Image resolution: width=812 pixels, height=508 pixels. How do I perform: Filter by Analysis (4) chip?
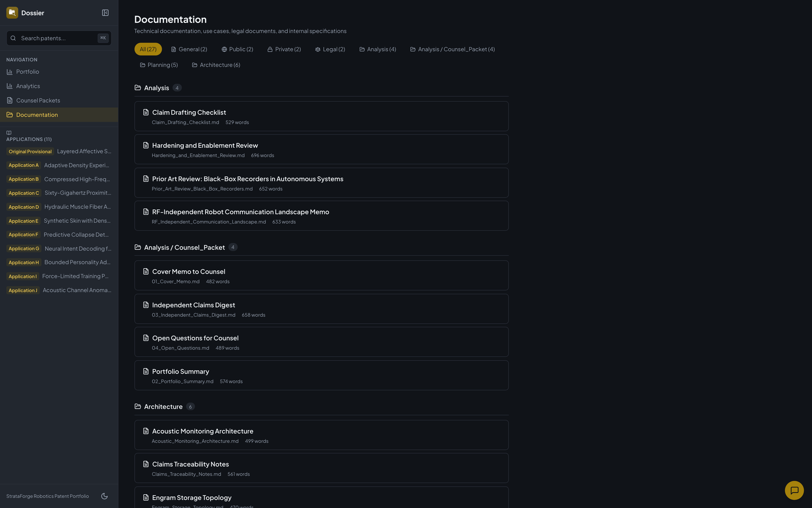[378, 49]
